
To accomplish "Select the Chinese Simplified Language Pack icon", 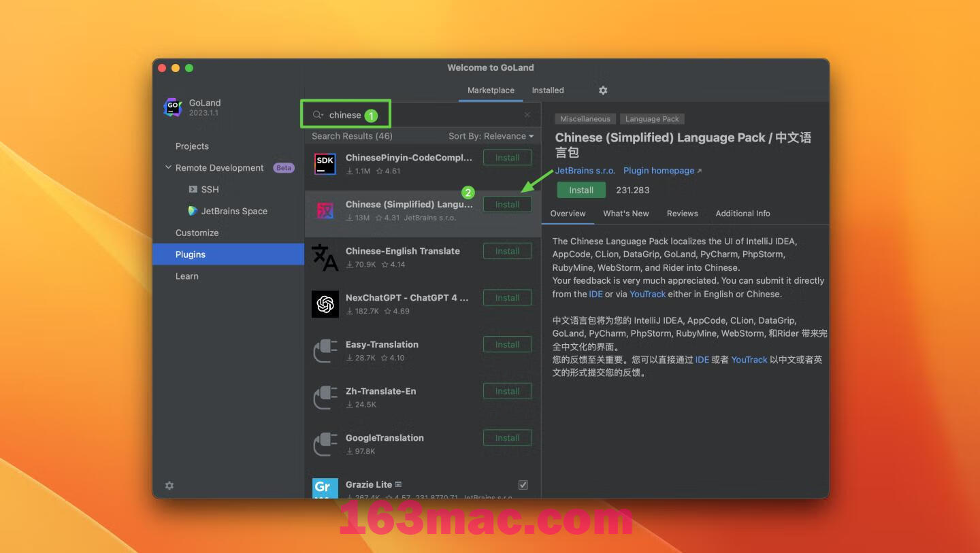I will tap(325, 211).
